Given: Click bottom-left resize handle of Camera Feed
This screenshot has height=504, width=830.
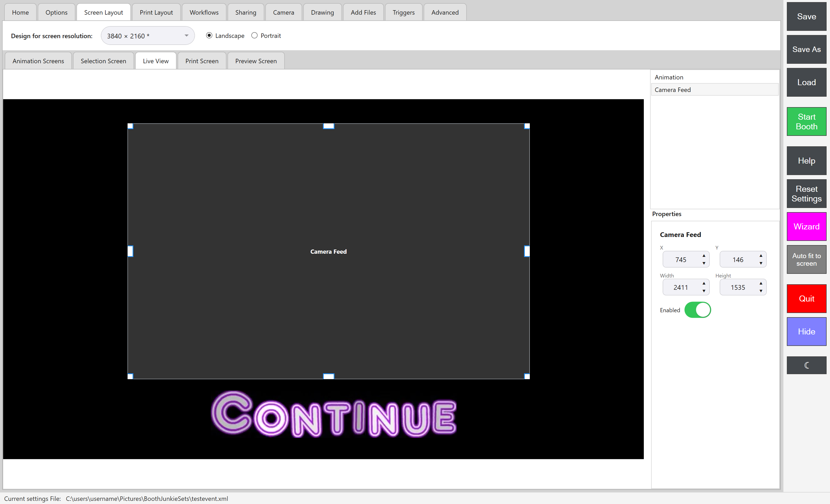Looking at the screenshot, I should [130, 376].
